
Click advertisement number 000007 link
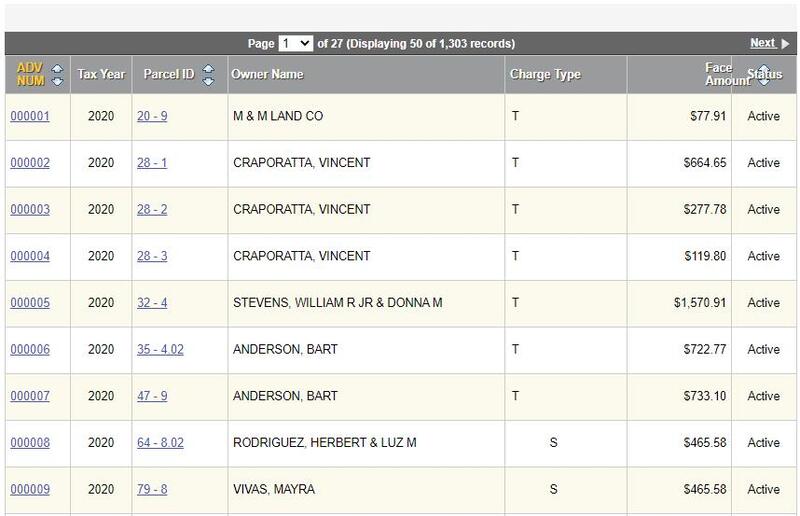(x=30, y=396)
